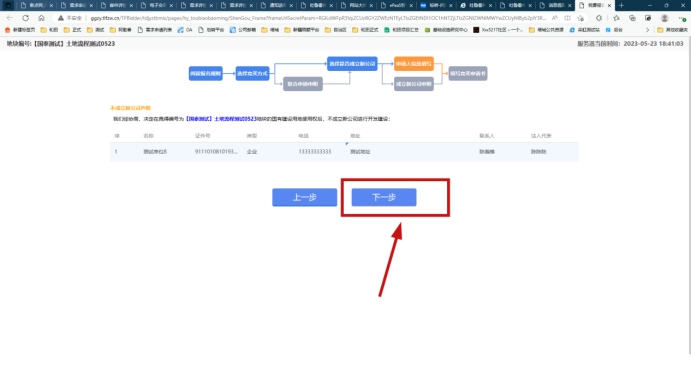Click the browser back arrow
Image resolution: width=691 pixels, height=371 pixels.
10,18
